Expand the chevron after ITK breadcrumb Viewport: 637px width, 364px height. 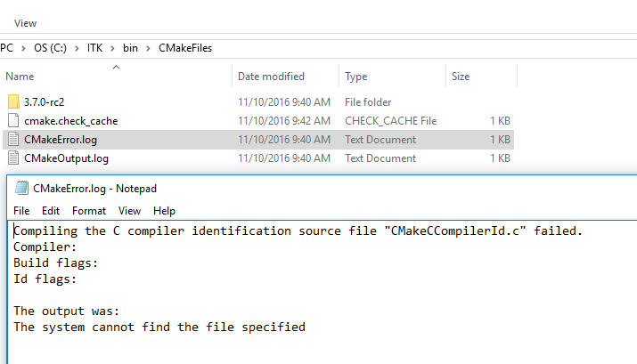coord(113,48)
